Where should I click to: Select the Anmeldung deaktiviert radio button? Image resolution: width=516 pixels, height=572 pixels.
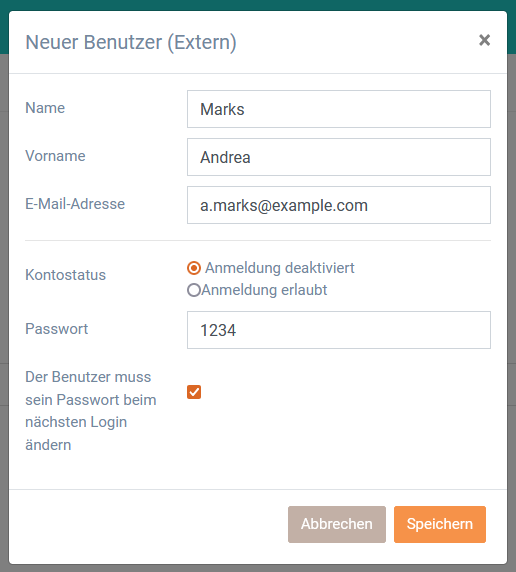194,268
